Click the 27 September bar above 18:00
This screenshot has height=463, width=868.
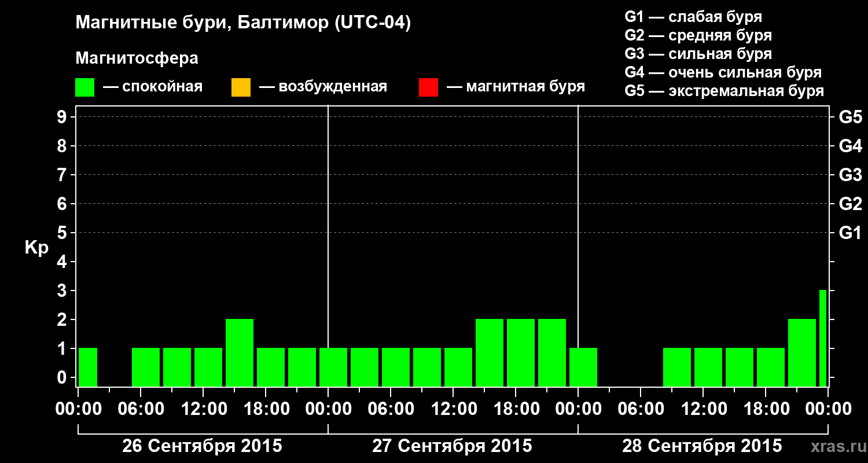(x=521, y=352)
